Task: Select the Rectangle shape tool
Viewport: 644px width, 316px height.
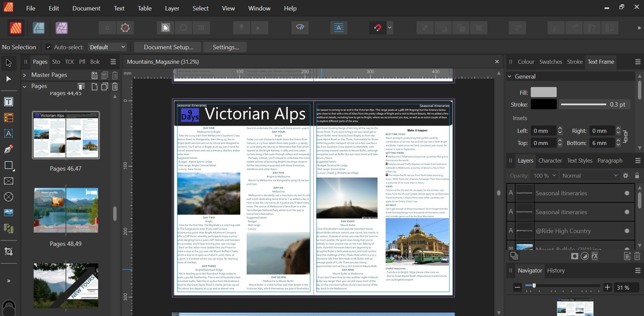Action: [9, 165]
